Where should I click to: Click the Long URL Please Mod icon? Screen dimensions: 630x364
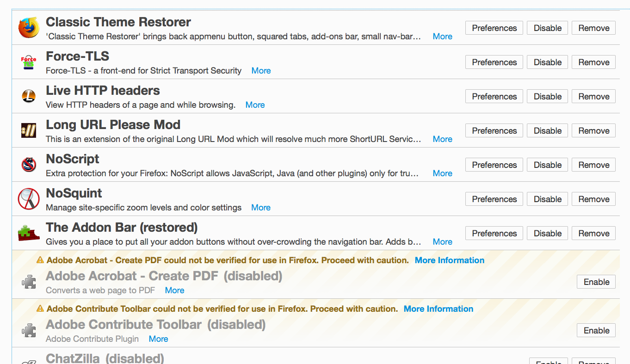pyautogui.click(x=29, y=130)
